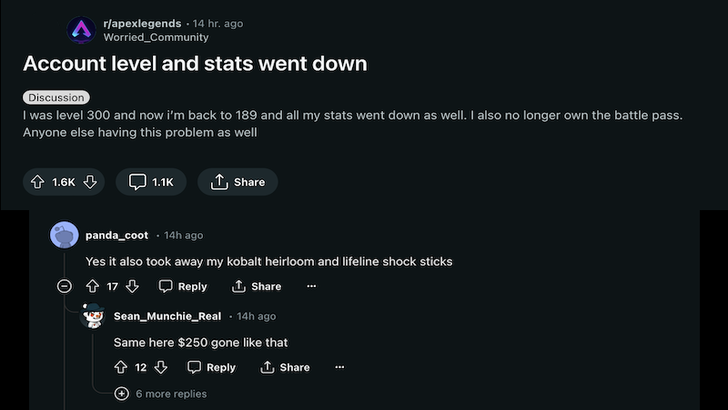Click panda_coot's avatar

pos(64,235)
